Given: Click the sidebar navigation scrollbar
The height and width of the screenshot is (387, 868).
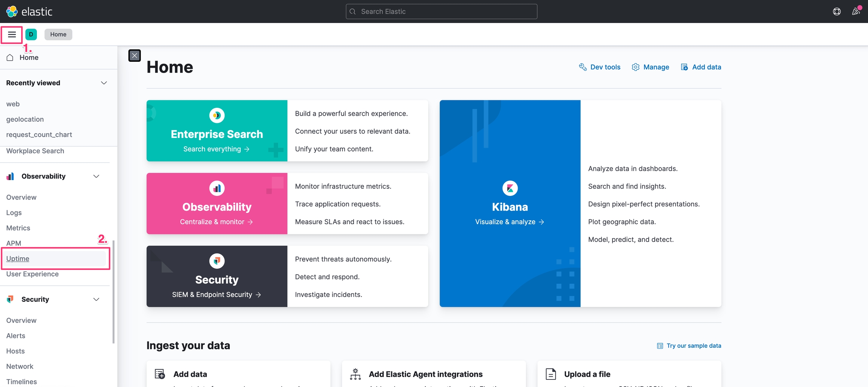Looking at the screenshot, I should point(113,292).
